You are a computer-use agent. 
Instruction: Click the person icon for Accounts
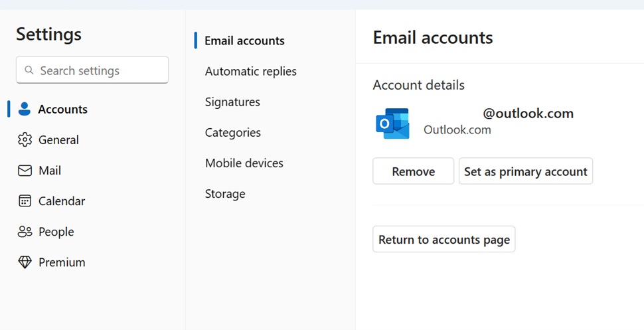[x=25, y=110]
